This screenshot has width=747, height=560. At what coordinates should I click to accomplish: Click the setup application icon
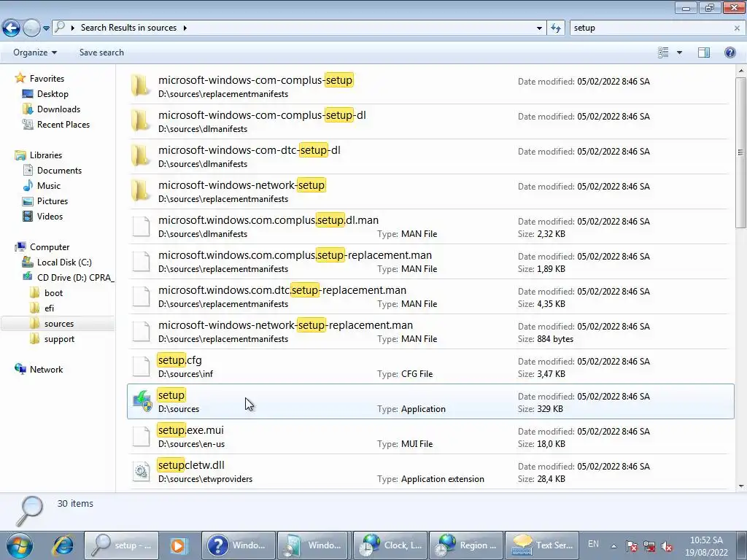click(x=142, y=402)
